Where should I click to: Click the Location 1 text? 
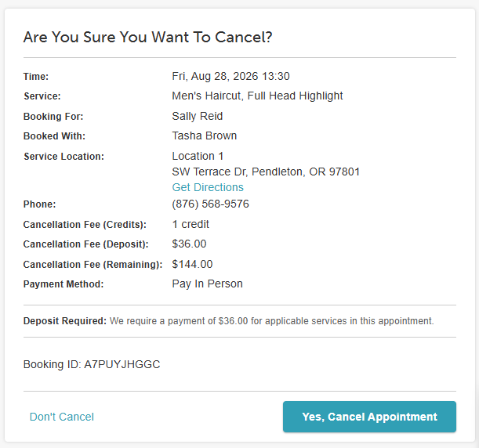pos(198,156)
